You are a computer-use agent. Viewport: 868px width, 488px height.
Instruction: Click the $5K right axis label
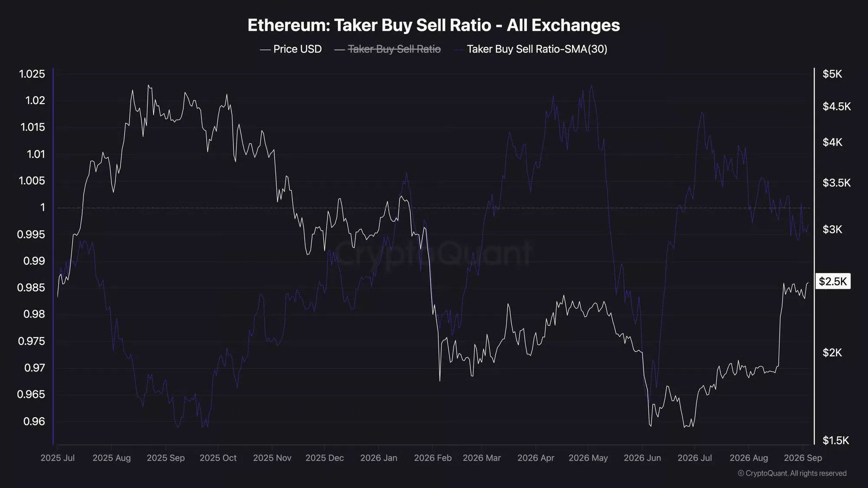(832, 74)
